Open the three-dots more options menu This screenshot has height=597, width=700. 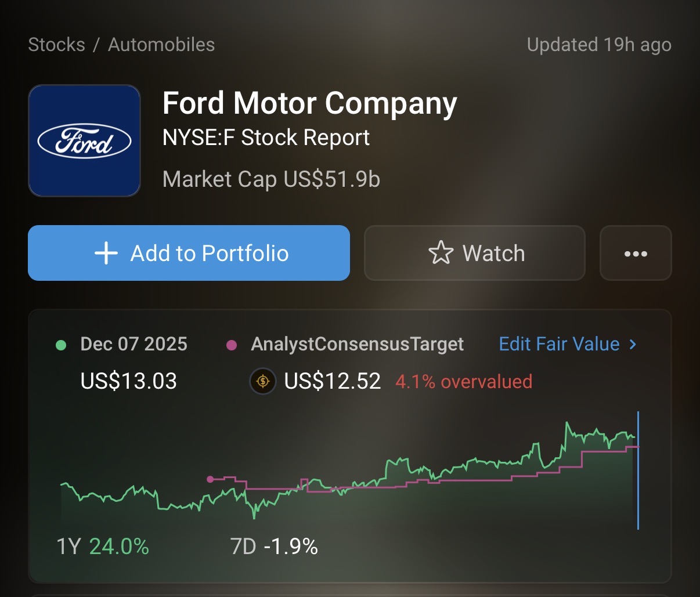[x=636, y=254]
